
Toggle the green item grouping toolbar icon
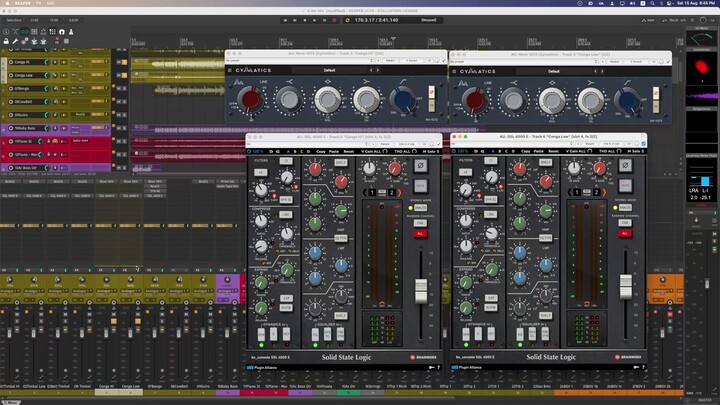pyautogui.click(x=24, y=32)
